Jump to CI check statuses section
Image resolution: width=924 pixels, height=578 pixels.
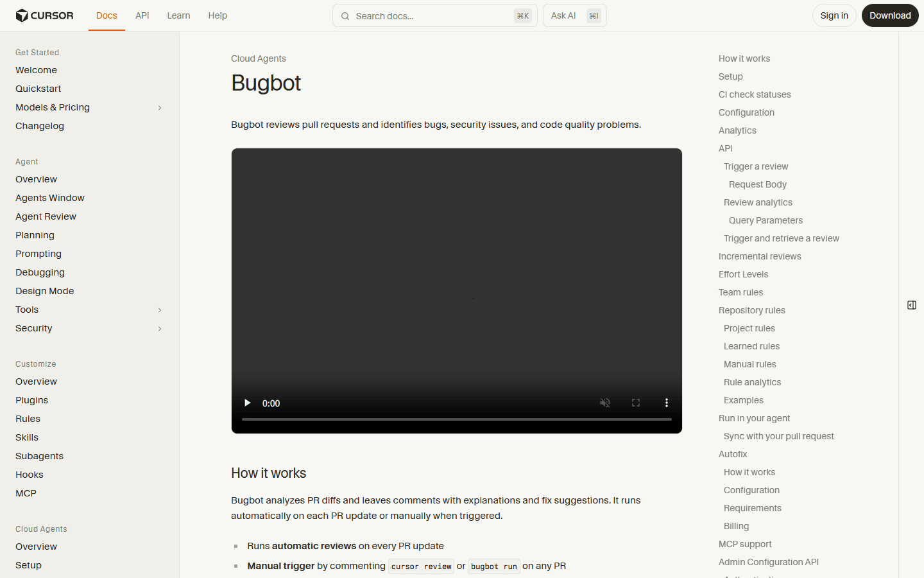[755, 94]
